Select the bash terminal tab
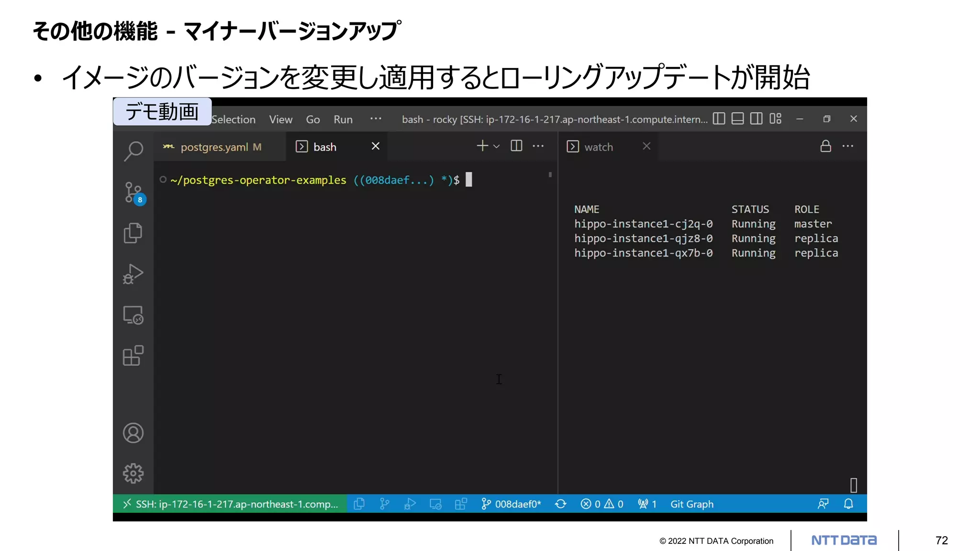Image resolution: width=980 pixels, height=551 pixels. tap(337, 147)
